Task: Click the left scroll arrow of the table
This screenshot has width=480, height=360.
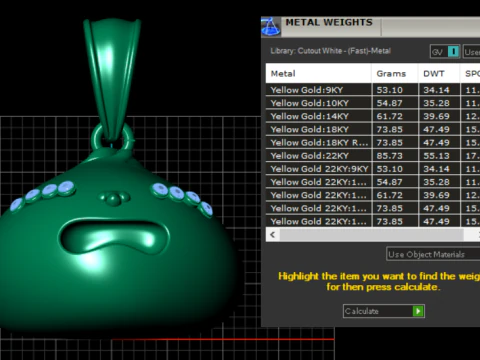Action: (273, 234)
